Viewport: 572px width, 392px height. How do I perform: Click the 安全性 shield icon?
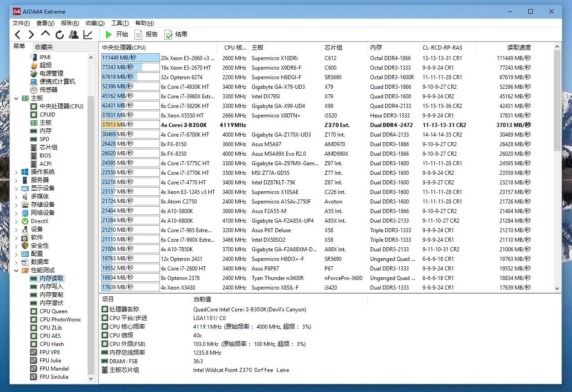point(25,245)
